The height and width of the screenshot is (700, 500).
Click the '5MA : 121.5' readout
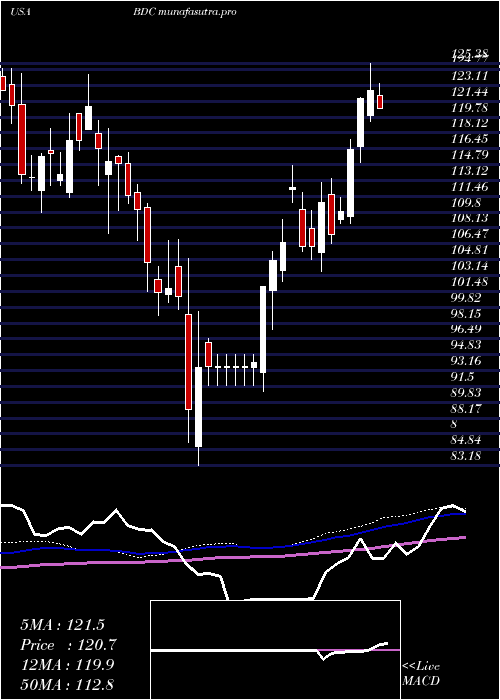(62, 625)
